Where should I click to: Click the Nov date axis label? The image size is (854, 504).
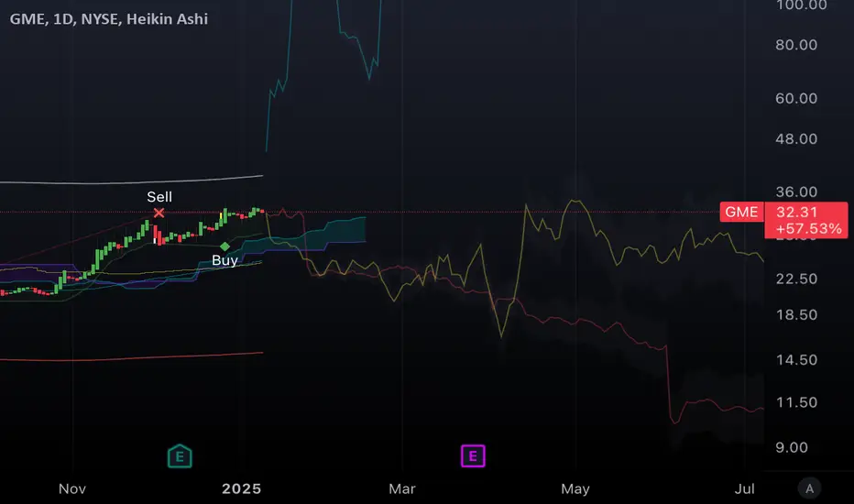(71, 488)
